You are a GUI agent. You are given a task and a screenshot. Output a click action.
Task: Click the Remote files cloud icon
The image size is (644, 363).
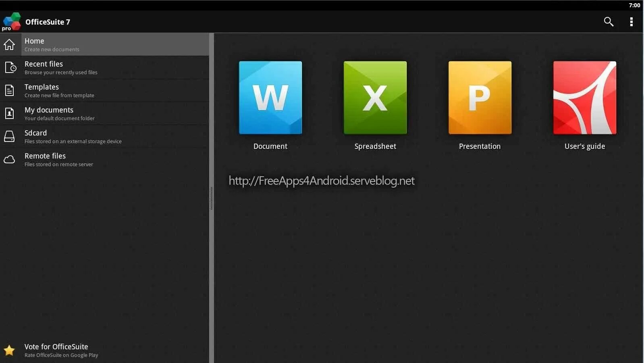9,159
